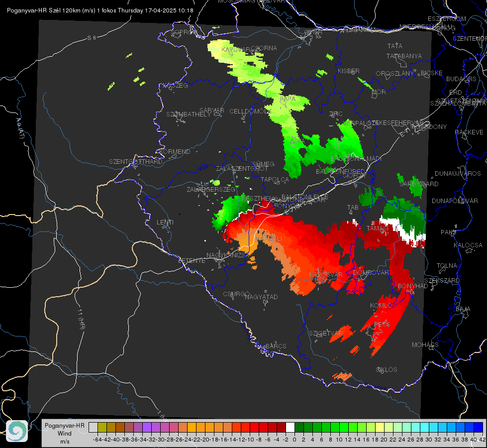
Task: Click the CELLDÖMÖLK label
Action: [x=251, y=112]
